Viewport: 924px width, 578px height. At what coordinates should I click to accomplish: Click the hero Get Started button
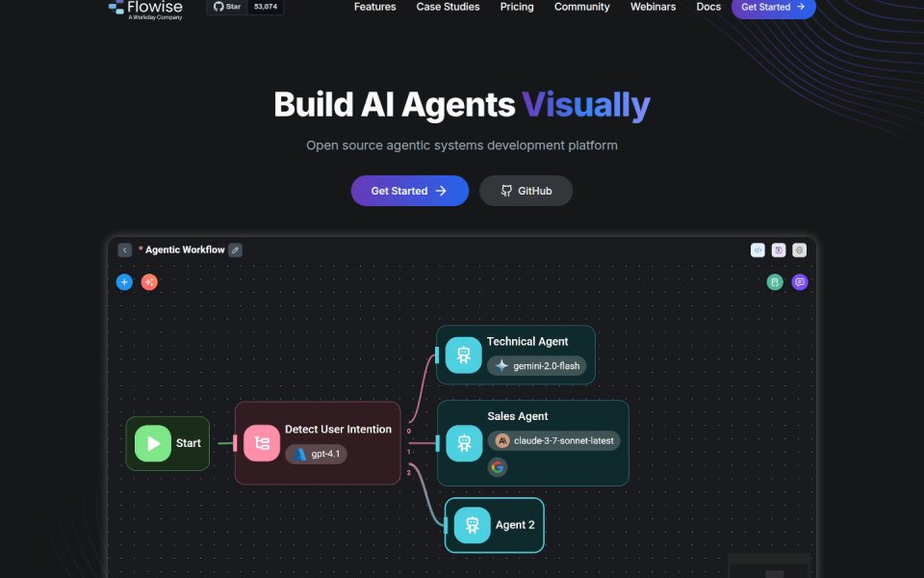[x=410, y=191]
